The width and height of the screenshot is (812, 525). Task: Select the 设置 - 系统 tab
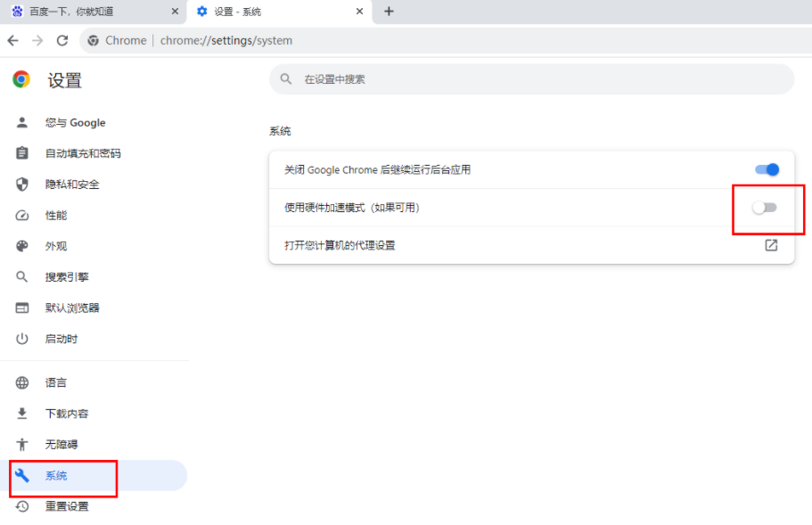click(280, 12)
